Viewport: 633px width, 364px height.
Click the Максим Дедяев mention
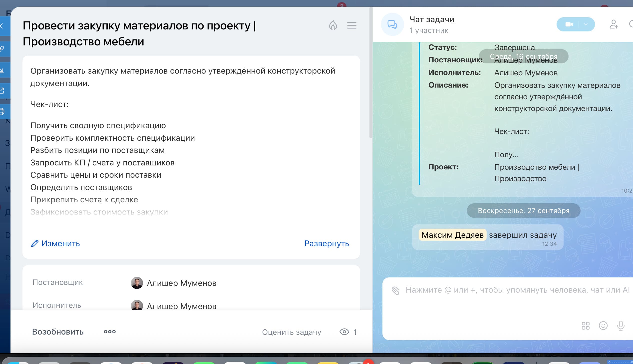coord(452,235)
